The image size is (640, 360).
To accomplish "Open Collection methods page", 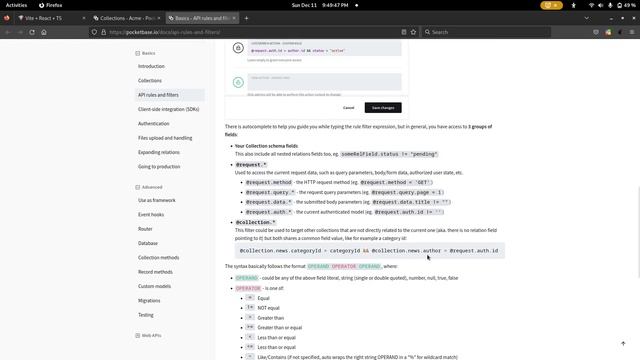I will click(158, 258).
